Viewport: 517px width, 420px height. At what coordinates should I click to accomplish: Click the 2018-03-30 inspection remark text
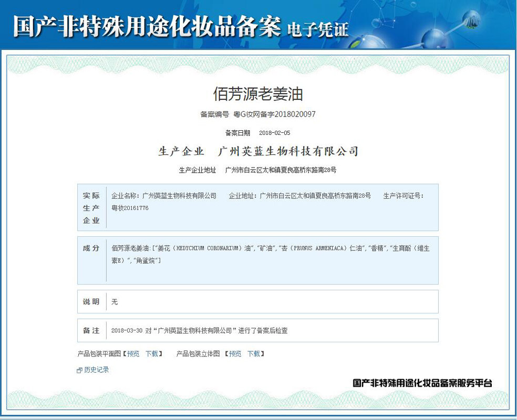coord(200,330)
